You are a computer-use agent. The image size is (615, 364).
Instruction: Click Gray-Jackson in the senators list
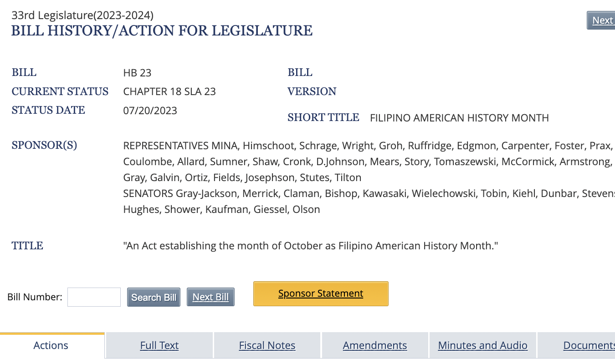206,193
